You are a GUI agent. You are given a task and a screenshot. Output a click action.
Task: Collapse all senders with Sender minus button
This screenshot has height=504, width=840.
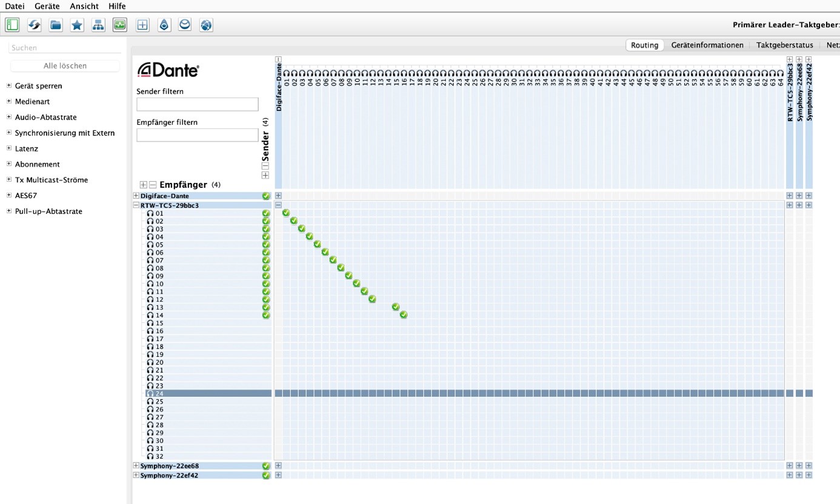[265, 166]
